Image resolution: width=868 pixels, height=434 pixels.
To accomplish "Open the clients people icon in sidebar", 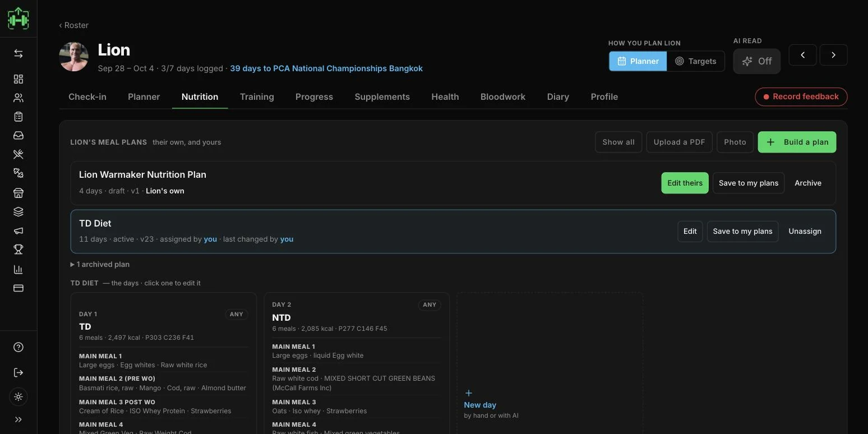I will coord(19,98).
